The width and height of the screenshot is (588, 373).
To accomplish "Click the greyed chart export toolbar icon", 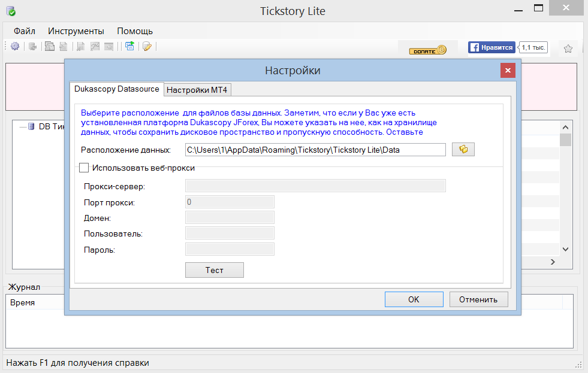I will (x=50, y=47).
